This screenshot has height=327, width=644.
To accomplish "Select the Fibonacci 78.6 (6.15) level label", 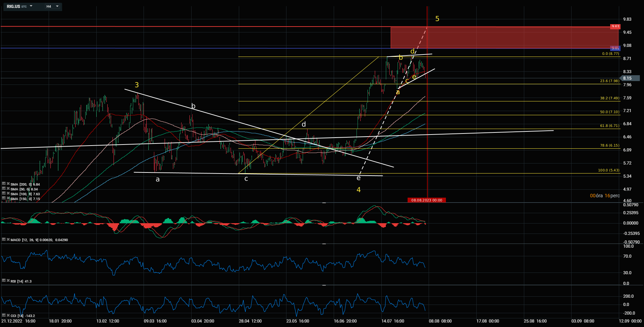I will (x=609, y=146).
